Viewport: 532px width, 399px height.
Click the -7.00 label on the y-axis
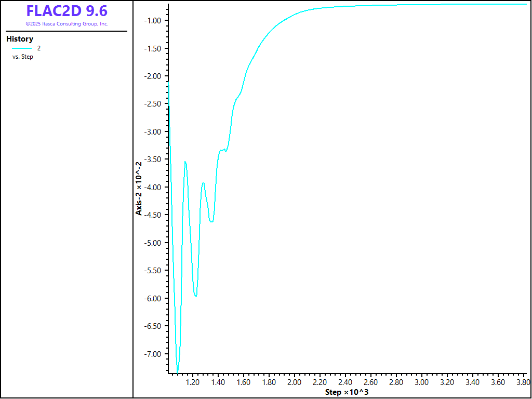[155, 354]
